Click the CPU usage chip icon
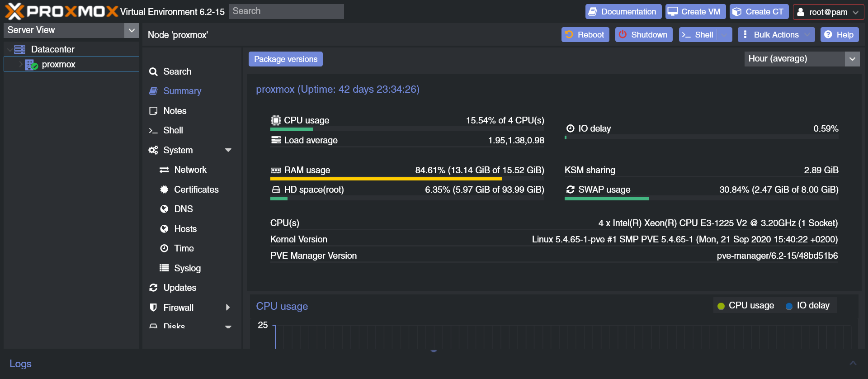Screen dimensions: 868x379 pos(276,120)
